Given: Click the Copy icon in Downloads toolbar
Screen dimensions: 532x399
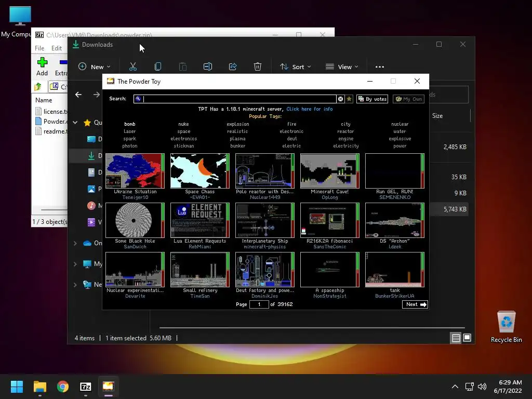Looking at the screenshot, I should tap(158, 67).
